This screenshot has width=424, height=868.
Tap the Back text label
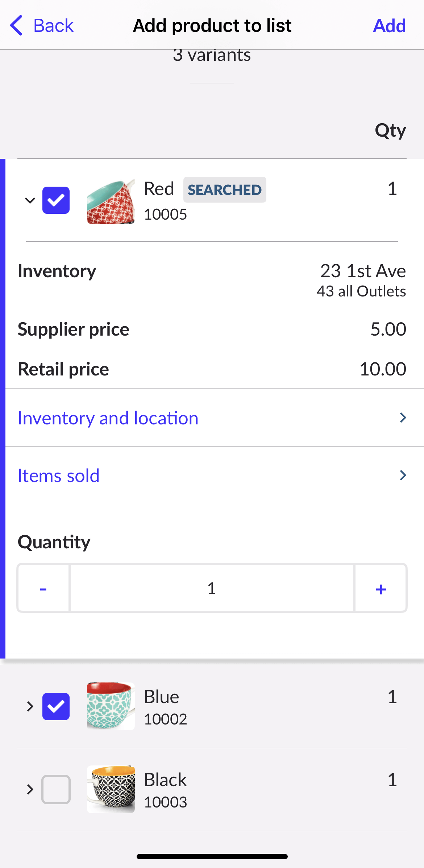point(54,26)
